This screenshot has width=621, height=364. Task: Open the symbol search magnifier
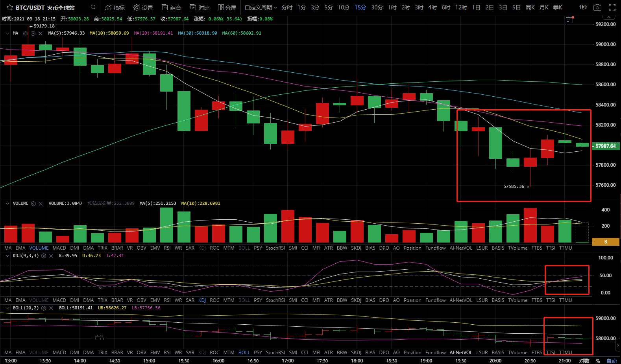93,7
